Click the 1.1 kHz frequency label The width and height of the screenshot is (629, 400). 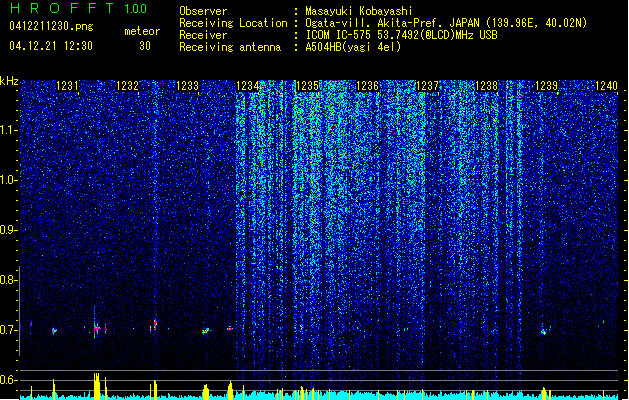[x=8, y=130]
